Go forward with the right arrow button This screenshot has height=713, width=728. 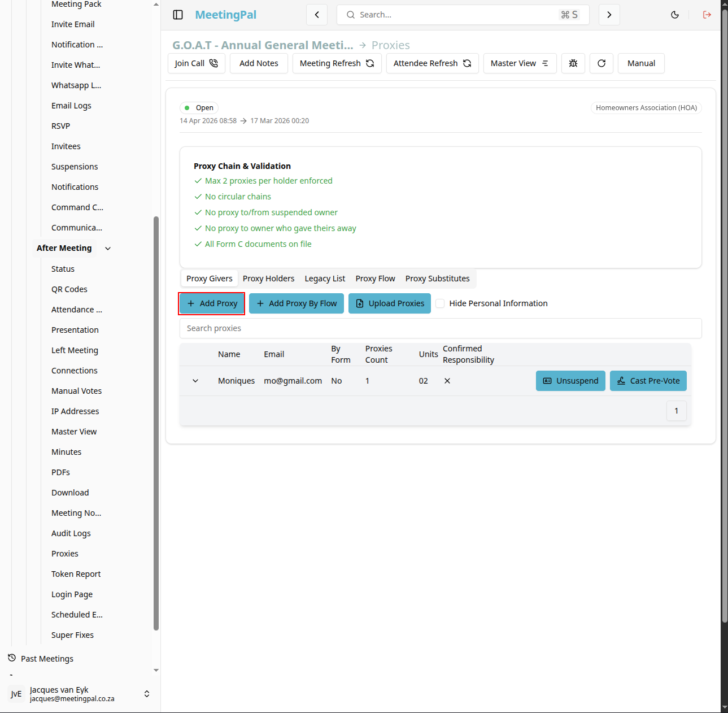click(x=609, y=15)
